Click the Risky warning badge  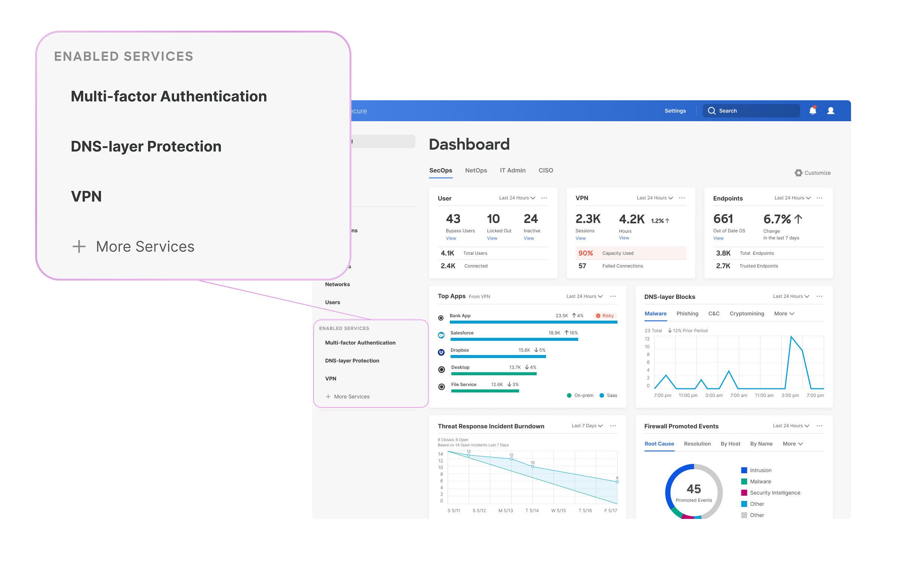coord(605,316)
